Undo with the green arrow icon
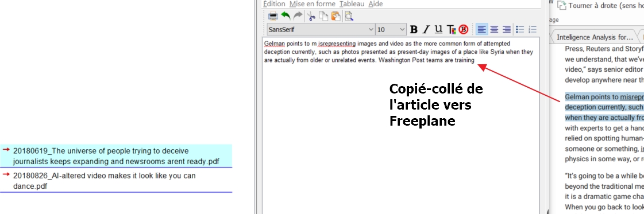This screenshot has height=214, width=644. coord(286,16)
